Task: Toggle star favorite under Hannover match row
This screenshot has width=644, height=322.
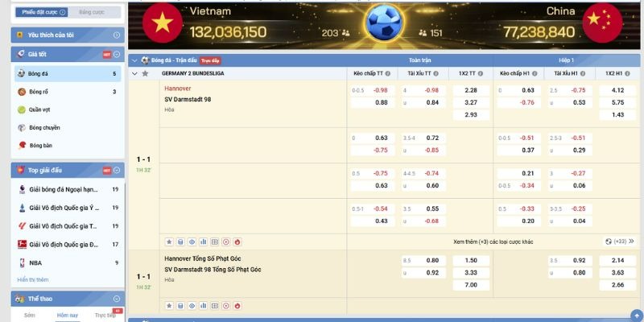Action: [169, 241]
